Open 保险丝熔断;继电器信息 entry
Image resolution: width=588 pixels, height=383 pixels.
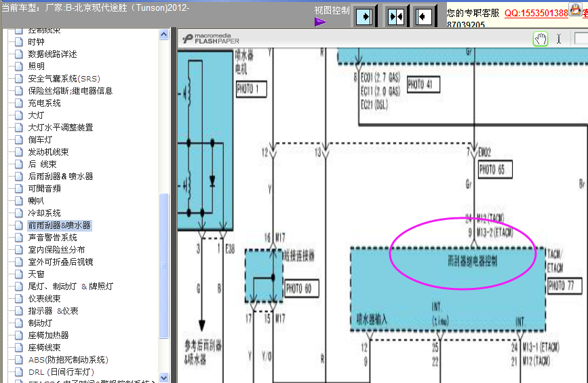click(70, 91)
